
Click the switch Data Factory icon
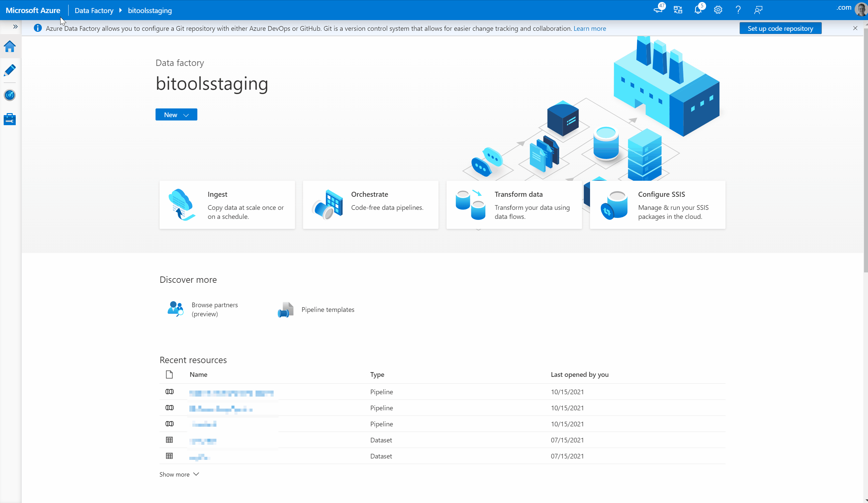[x=678, y=10]
